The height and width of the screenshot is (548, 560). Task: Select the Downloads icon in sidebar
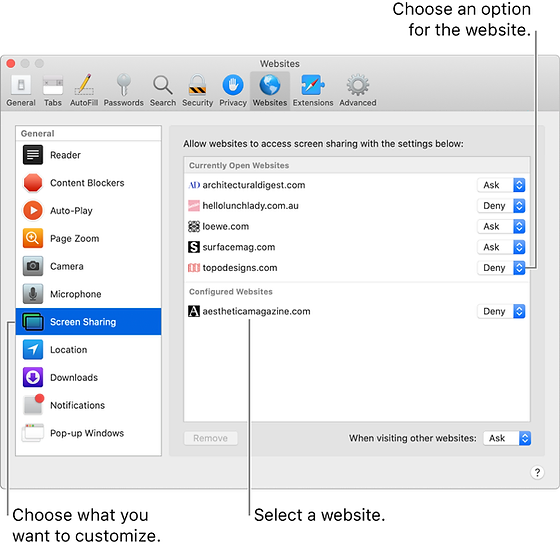pos(33,377)
